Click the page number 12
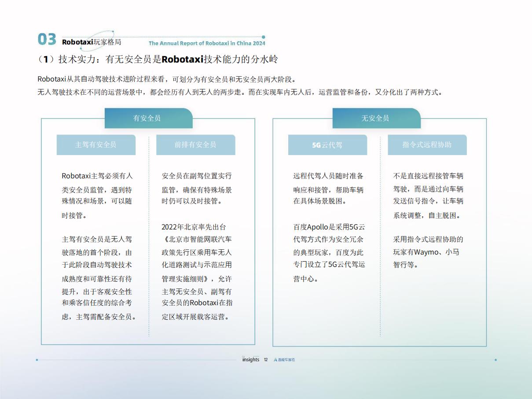Screen dimensions: 532x399 266,360
